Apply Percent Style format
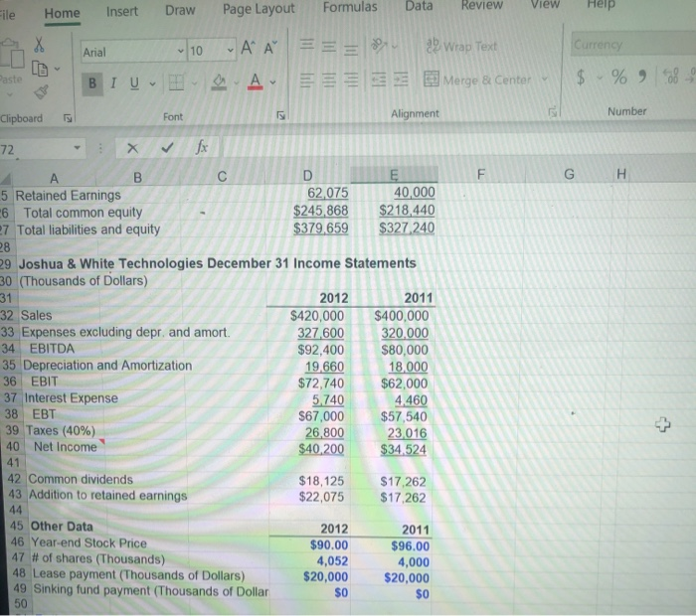The width and height of the screenshot is (696, 616). pos(619,77)
